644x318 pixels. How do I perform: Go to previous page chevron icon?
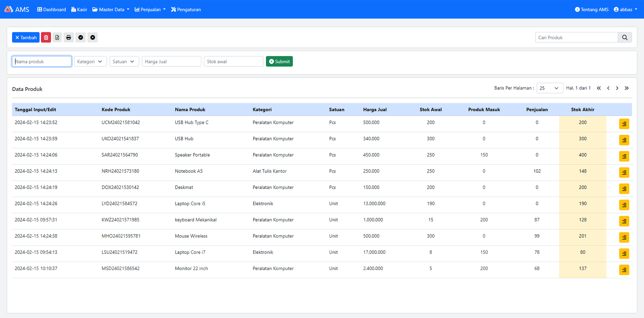608,88
